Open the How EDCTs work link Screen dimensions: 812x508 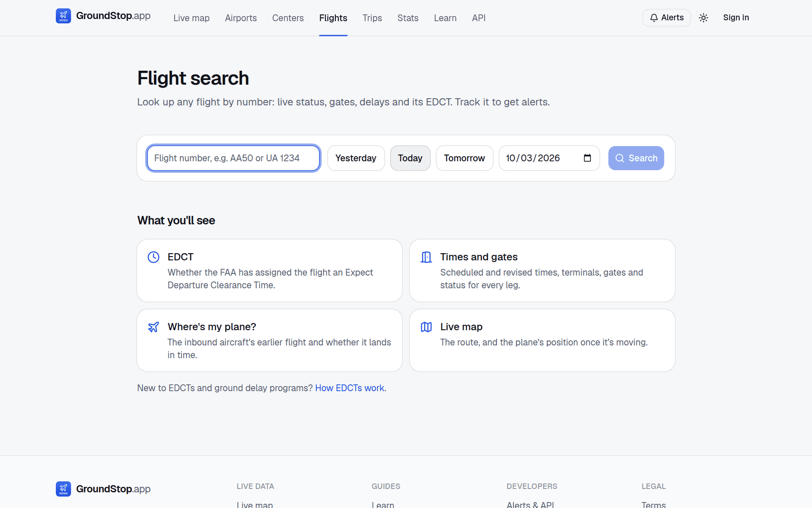click(350, 388)
